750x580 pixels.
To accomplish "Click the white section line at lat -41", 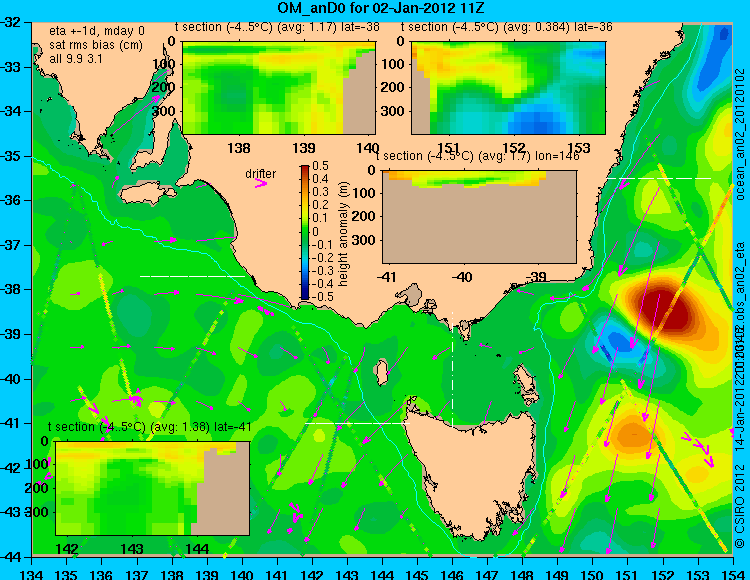I will click(x=357, y=423).
